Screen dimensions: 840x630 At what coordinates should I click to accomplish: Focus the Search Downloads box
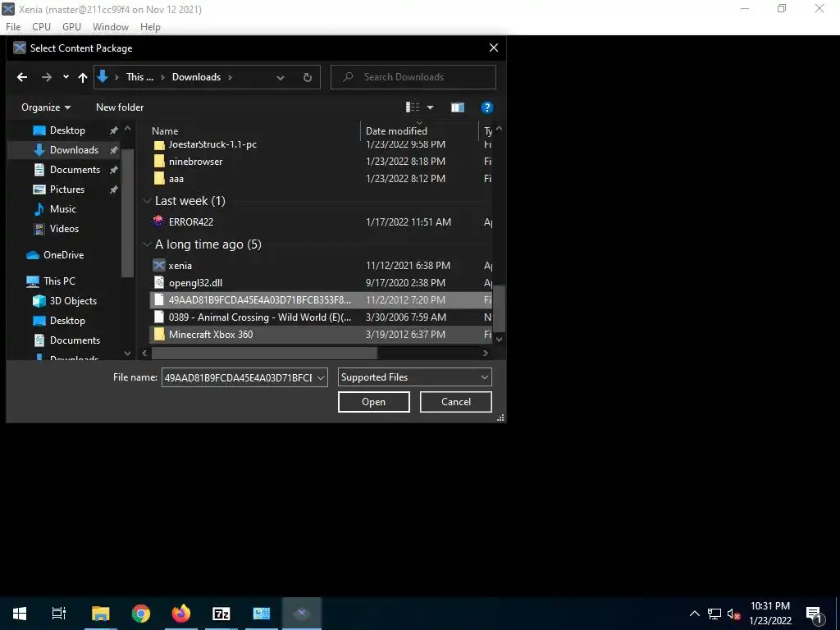[x=413, y=77]
